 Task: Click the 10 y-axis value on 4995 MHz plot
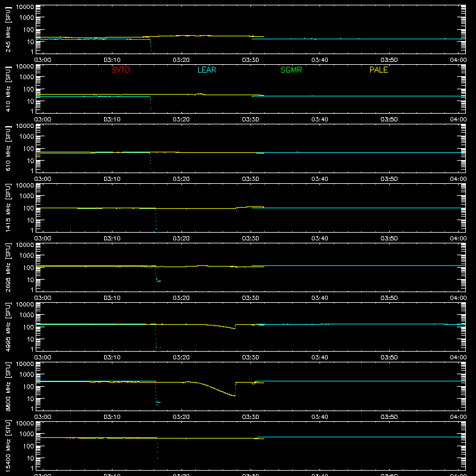coord(30,339)
